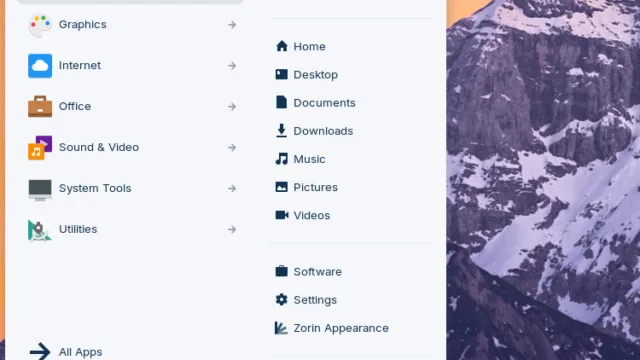This screenshot has width=640, height=360.
Task: Expand Utilities submenu arrow
Action: 232,229
